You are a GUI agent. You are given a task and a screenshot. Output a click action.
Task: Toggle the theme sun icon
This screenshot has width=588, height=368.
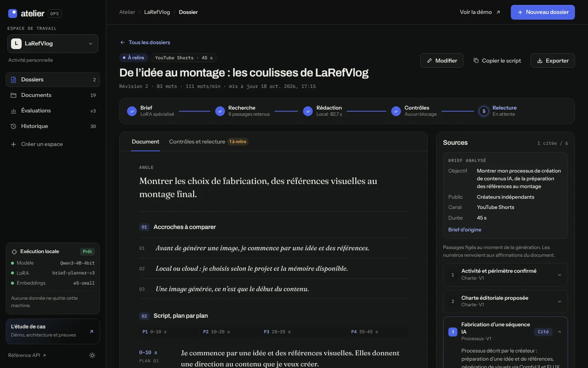(92, 355)
